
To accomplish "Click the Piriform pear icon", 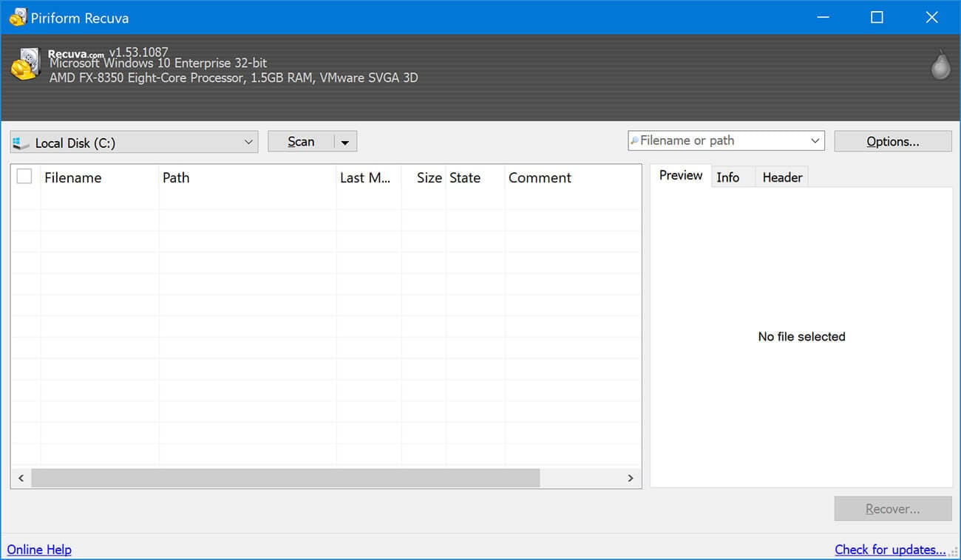I will click(x=940, y=65).
